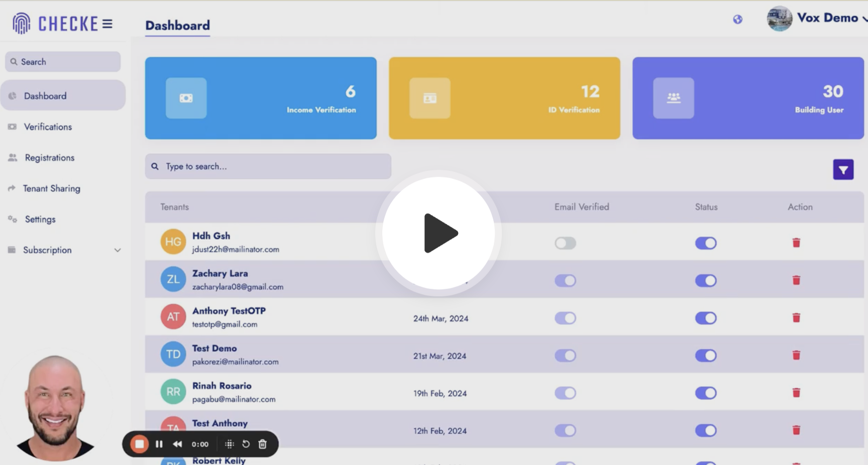Click the presenter face thumbnail
The image size is (868, 465).
pyautogui.click(x=55, y=408)
